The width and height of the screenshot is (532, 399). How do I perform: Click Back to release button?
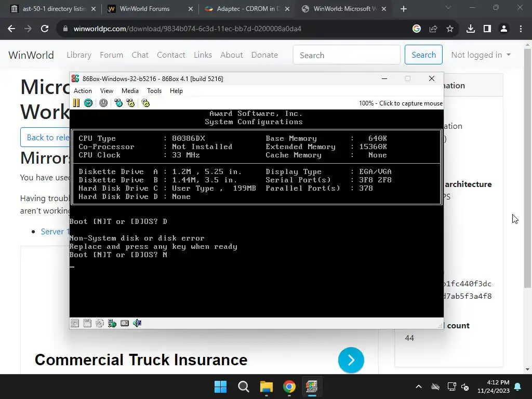[45, 137]
